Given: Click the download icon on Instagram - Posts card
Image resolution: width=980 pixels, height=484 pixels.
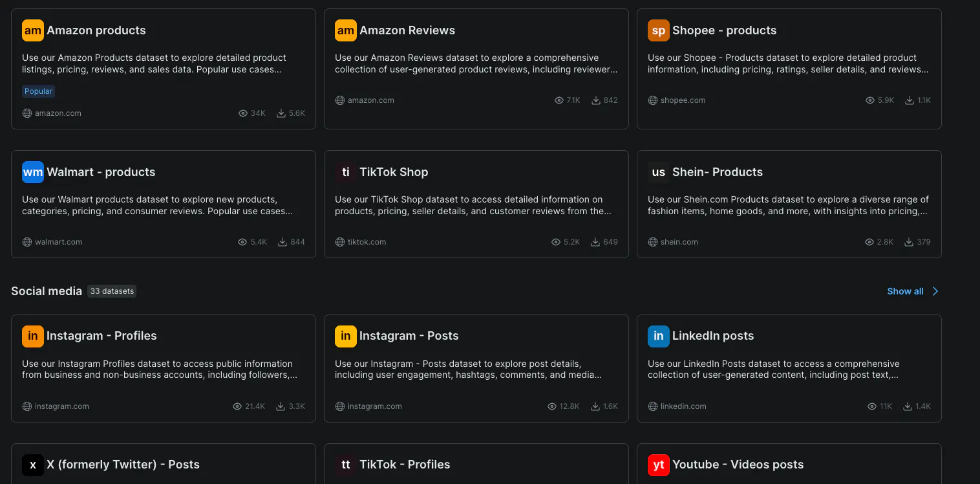Looking at the screenshot, I should point(594,406).
